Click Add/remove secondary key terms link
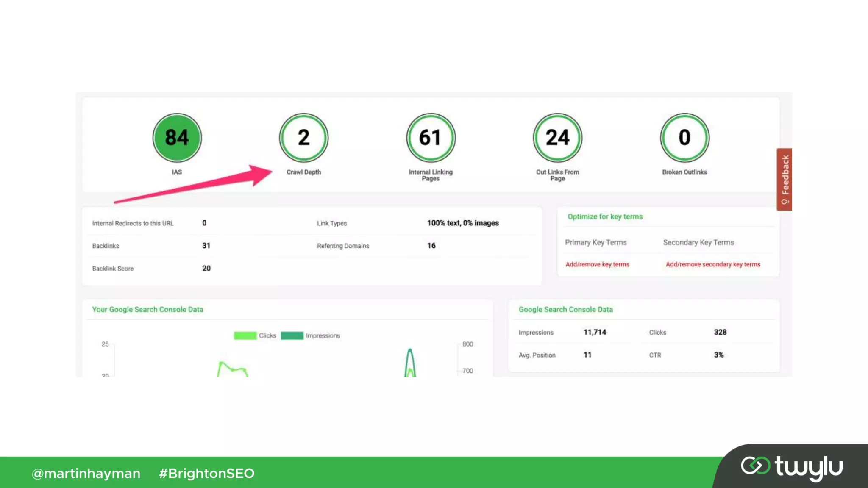Image resolution: width=868 pixels, height=488 pixels. [x=713, y=264]
